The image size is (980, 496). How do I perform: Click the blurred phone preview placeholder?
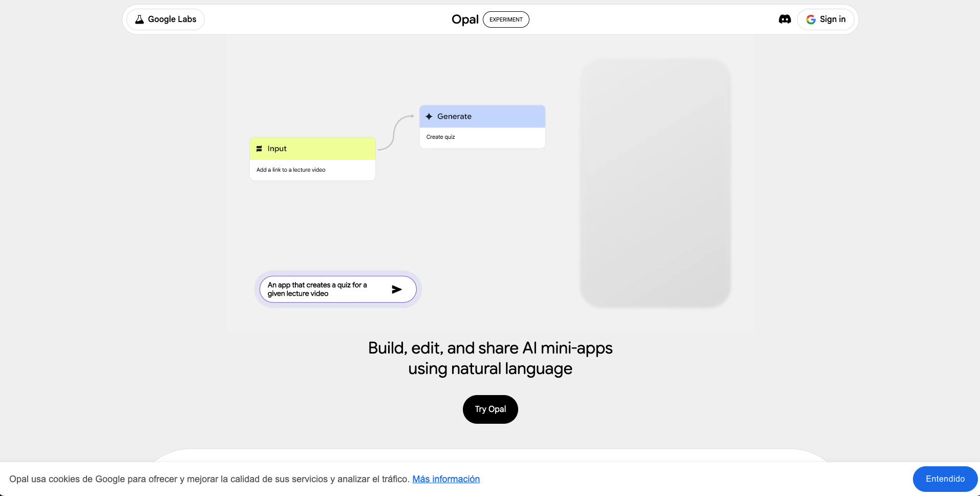point(655,183)
